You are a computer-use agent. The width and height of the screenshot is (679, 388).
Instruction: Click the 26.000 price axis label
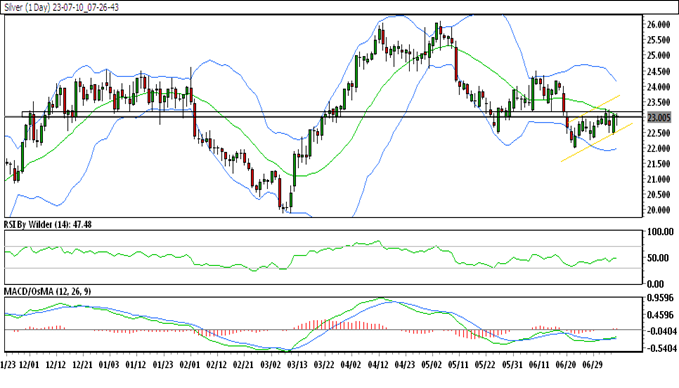(x=658, y=25)
